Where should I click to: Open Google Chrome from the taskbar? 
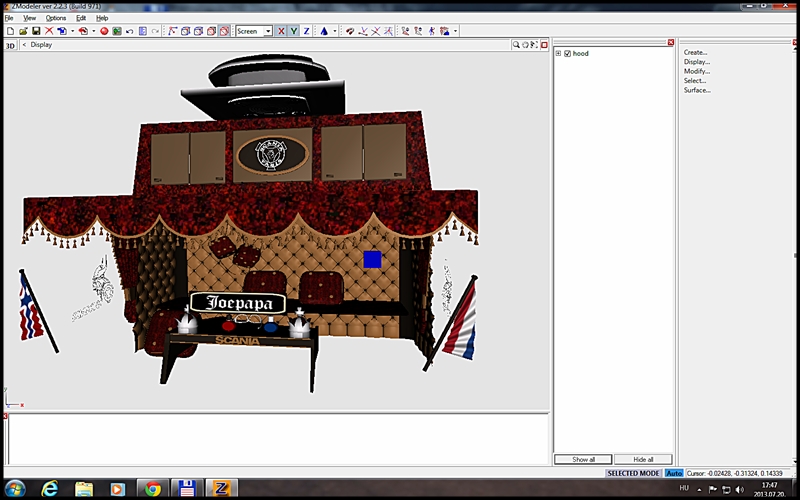[152, 488]
